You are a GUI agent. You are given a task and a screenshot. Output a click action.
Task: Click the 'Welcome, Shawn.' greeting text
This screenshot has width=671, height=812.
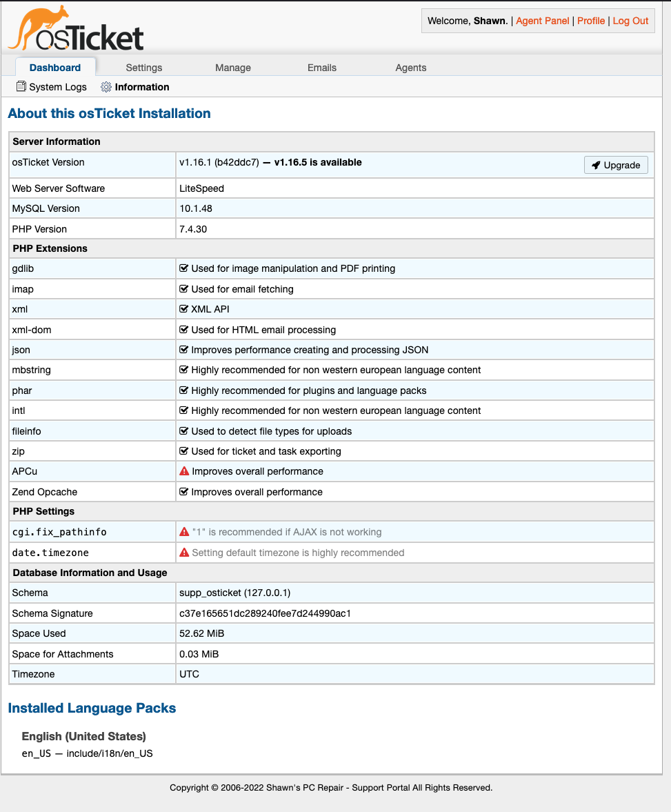click(468, 21)
